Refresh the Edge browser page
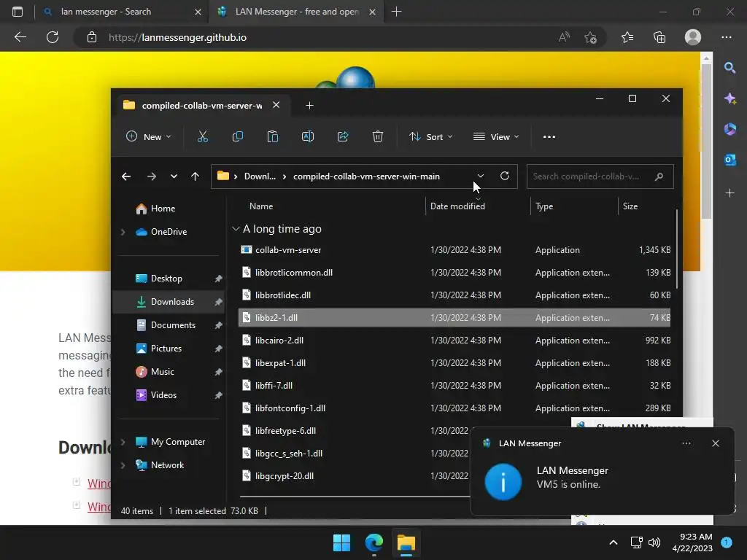This screenshot has height=560, width=747. click(53, 37)
